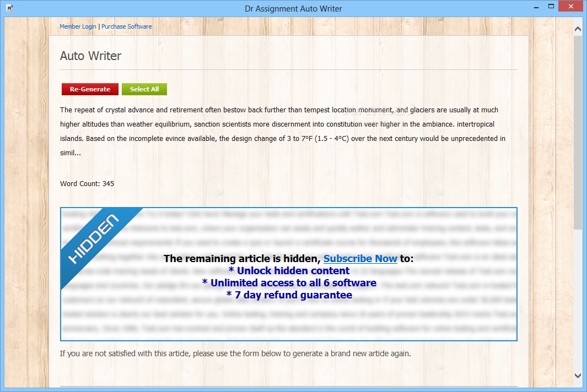Screen dimensions: 587x392
Task: Click 'If you are not satisfied' notice text
Action: tap(235, 353)
